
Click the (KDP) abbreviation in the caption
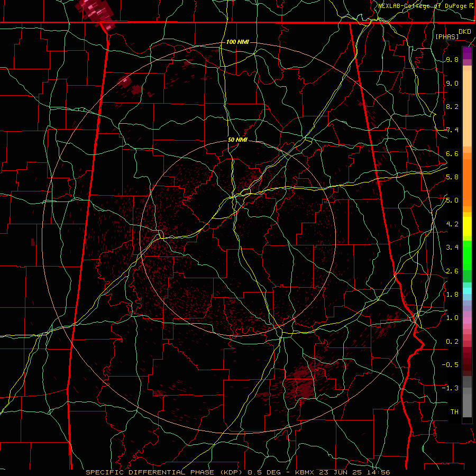click(232, 472)
